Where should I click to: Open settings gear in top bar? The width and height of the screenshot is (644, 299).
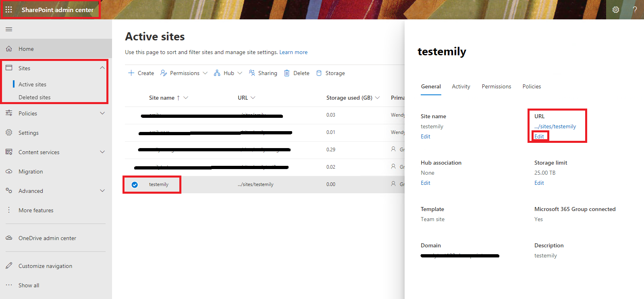[616, 10]
